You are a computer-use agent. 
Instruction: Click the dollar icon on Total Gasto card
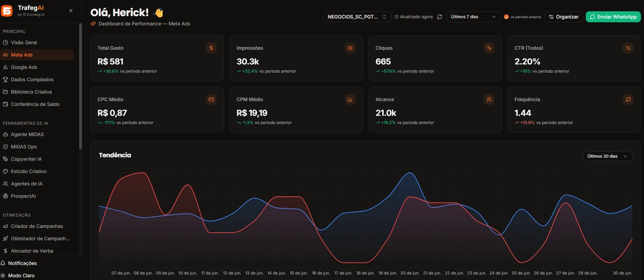(211, 48)
